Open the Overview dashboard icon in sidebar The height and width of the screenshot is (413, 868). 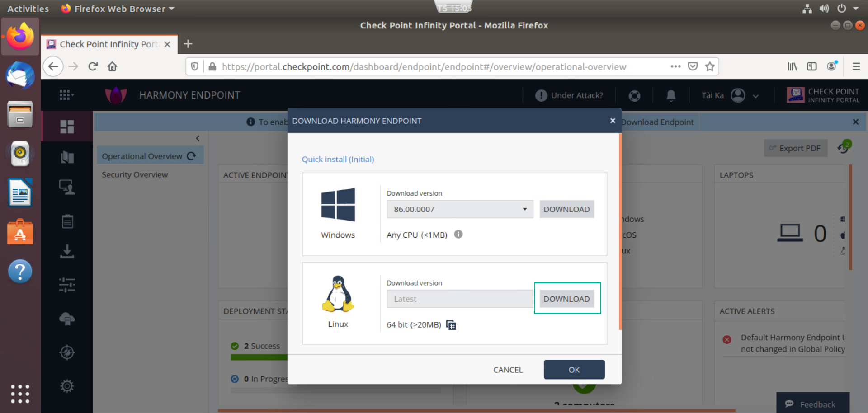(x=67, y=127)
